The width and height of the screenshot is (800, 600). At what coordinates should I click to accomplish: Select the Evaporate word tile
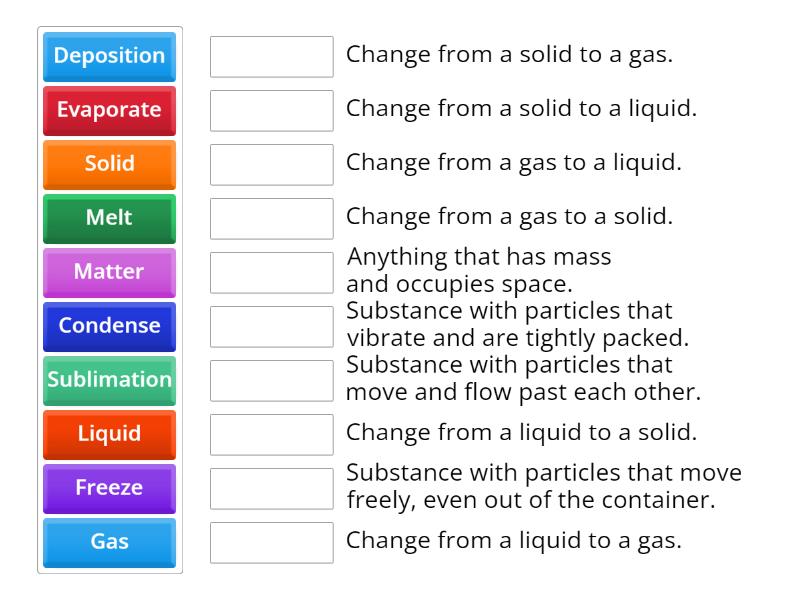point(109,111)
